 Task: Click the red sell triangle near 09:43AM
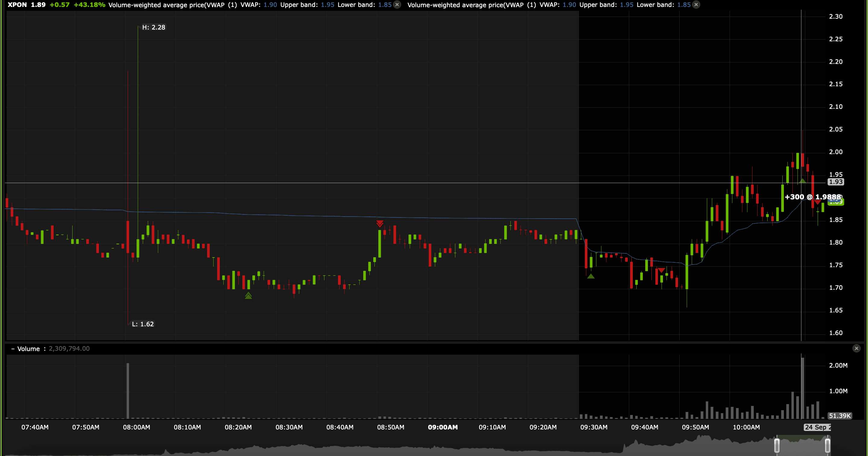pos(661,270)
